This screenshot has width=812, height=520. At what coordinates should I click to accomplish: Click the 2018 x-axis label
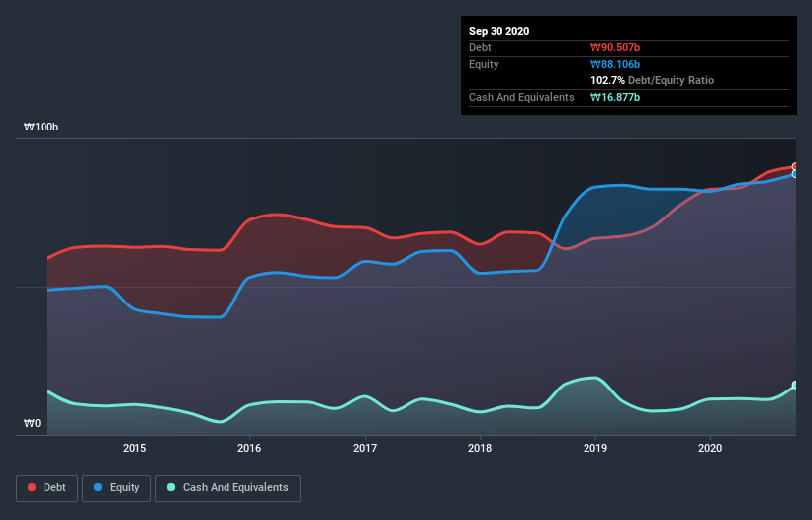click(480, 448)
